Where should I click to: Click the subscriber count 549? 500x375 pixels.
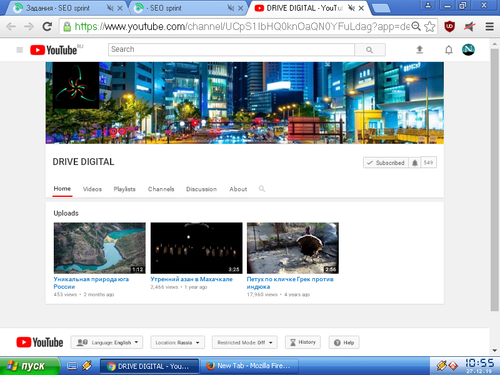pyautogui.click(x=428, y=162)
